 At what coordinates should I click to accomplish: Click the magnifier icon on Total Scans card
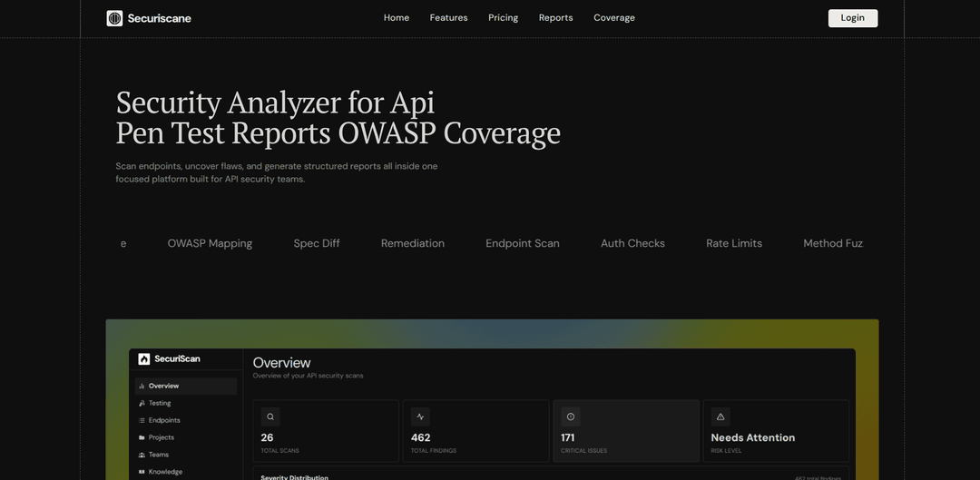tap(270, 417)
